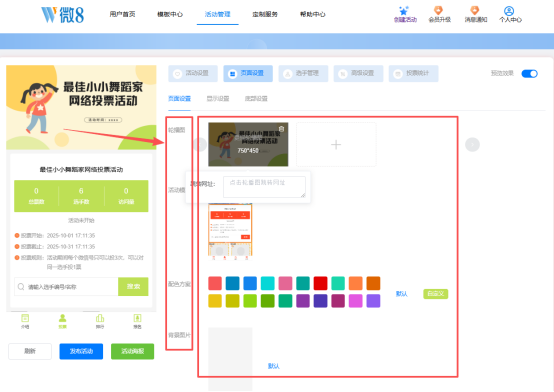Viewport: 554px width, 392px height.
Task: Switch to 投票统计 tab button
Action: pos(413,74)
